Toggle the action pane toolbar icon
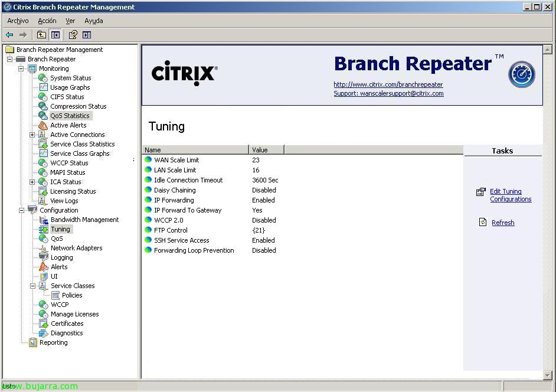This screenshot has width=556, height=392. click(x=87, y=35)
